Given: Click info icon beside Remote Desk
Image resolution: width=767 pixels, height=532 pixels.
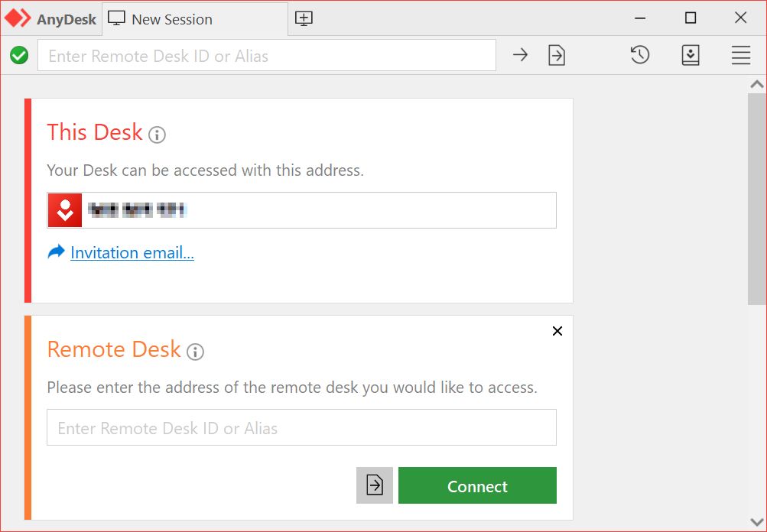Looking at the screenshot, I should (195, 351).
